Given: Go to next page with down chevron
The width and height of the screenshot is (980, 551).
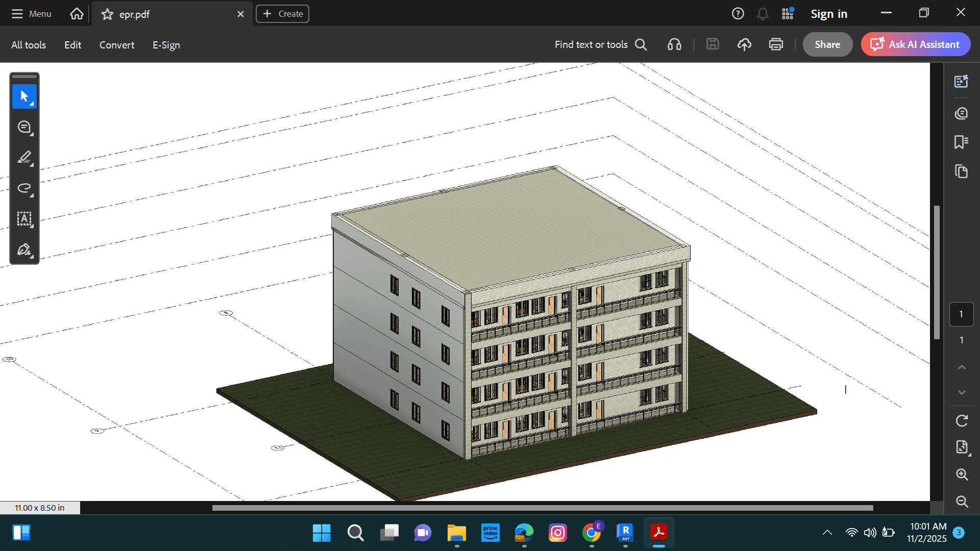Looking at the screenshot, I should tap(962, 393).
